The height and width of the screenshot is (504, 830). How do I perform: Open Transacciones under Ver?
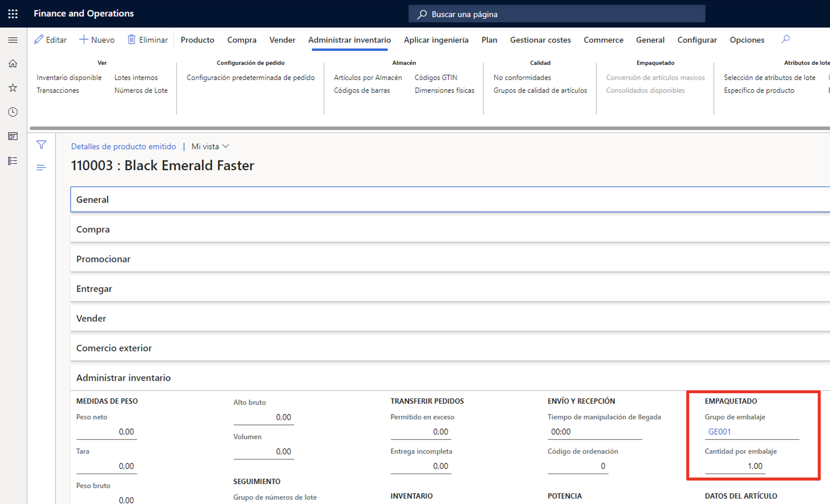[x=58, y=90]
